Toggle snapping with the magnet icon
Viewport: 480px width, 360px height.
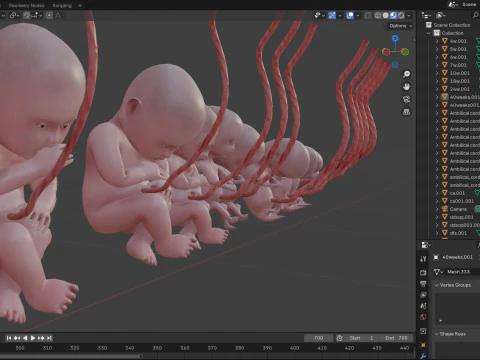(27, 15)
